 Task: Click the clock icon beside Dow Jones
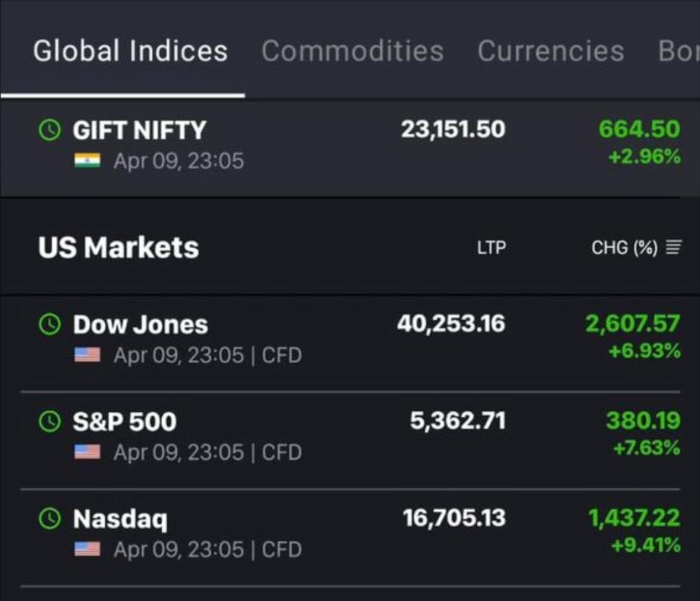coord(50,324)
